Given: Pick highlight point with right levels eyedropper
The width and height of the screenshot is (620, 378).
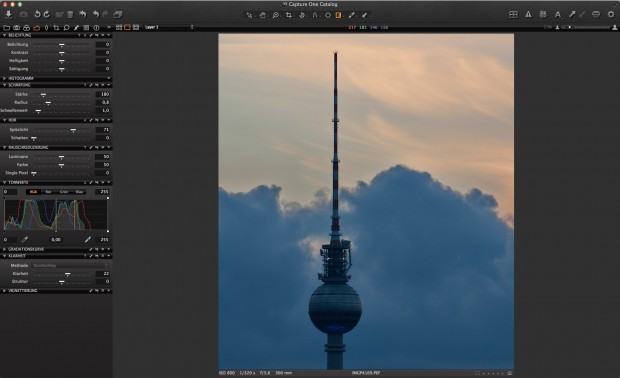Looking at the screenshot, I should pos(88,240).
